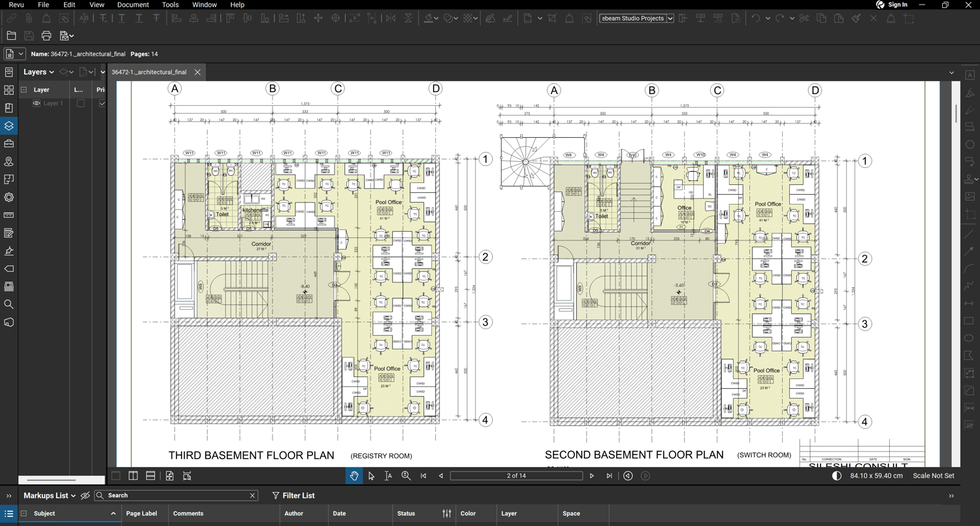The height and width of the screenshot is (526, 980).
Task: Switch to single page view mode
Action: tap(116, 476)
